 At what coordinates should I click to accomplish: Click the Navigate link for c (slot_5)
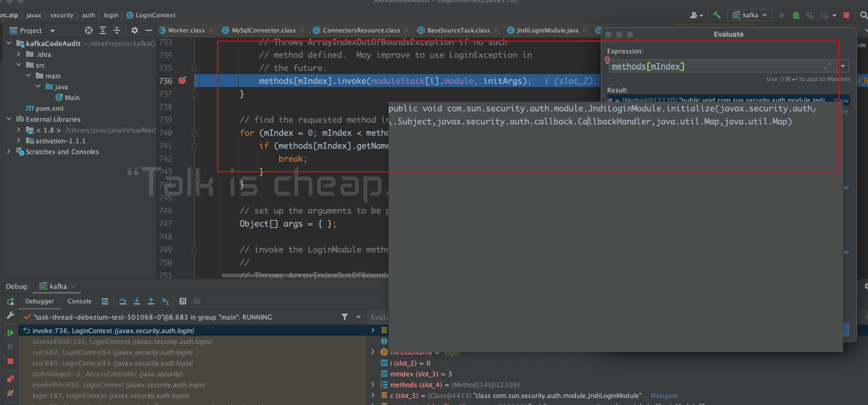(x=664, y=396)
